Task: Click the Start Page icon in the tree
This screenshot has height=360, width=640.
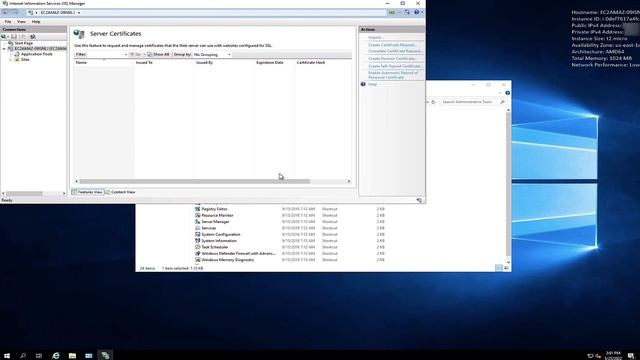Action: coord(11,43)
